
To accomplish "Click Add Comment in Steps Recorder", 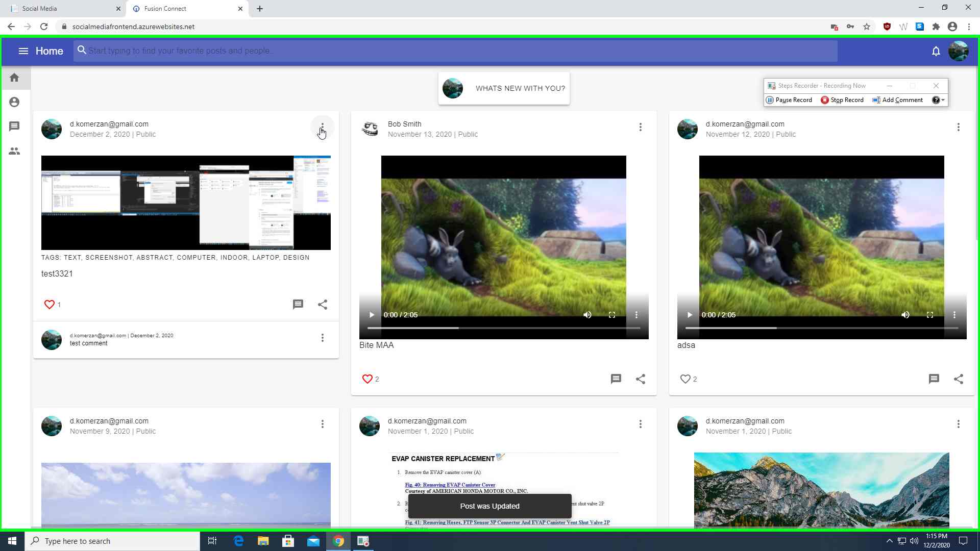I will pyautogui.click(x=898, y=100).
